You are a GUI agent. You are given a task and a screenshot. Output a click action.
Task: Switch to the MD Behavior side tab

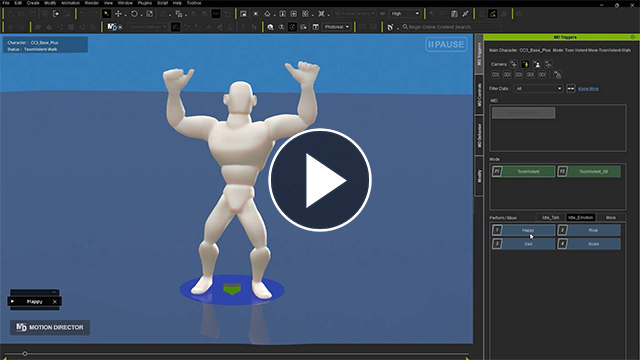(479, 135)
